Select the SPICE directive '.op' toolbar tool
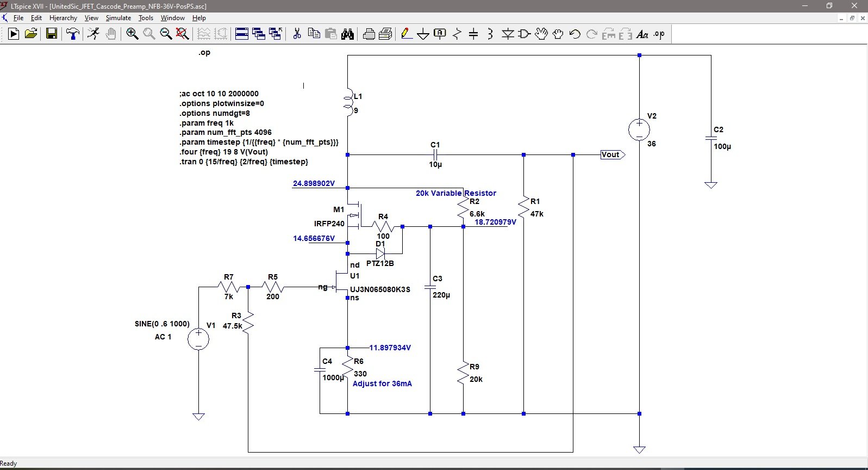868x470 pixels. 659,34
